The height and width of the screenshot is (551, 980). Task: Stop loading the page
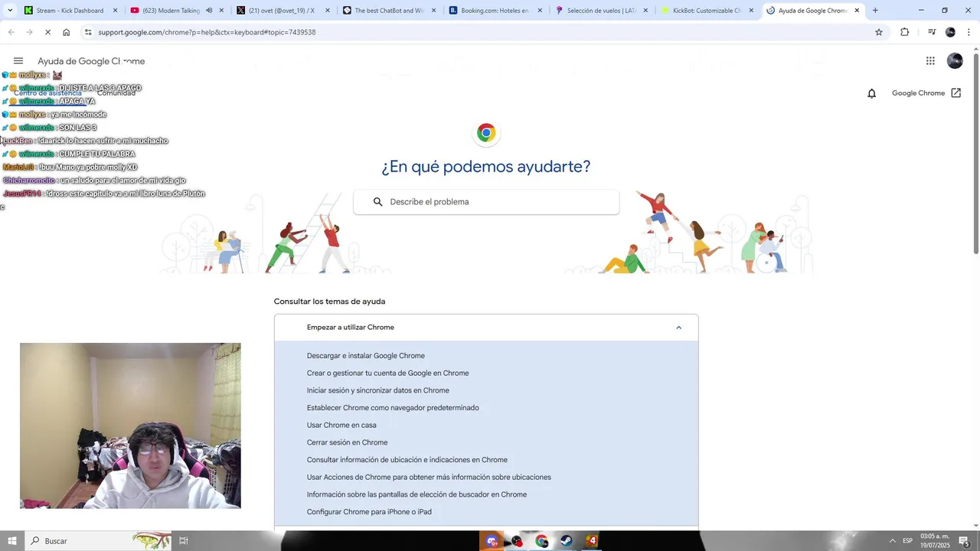tap(48, 32)
